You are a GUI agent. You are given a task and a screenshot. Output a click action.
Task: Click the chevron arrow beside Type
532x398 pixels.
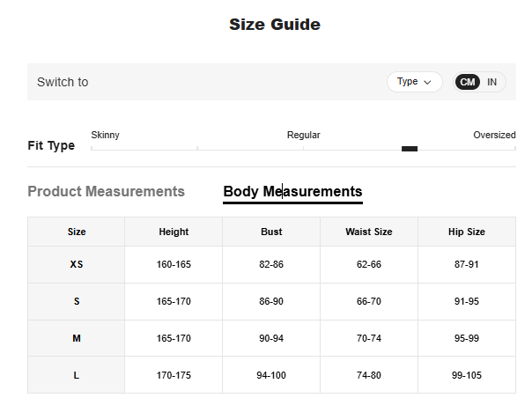pyautogui.click(x=428, y=82)
